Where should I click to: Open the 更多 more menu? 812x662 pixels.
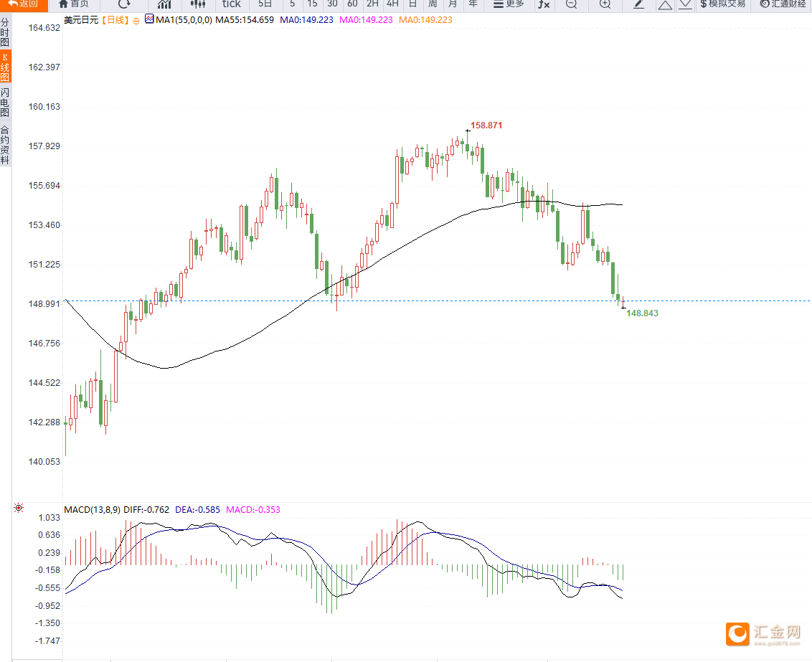pyautogui.click(x=509, y=4)
